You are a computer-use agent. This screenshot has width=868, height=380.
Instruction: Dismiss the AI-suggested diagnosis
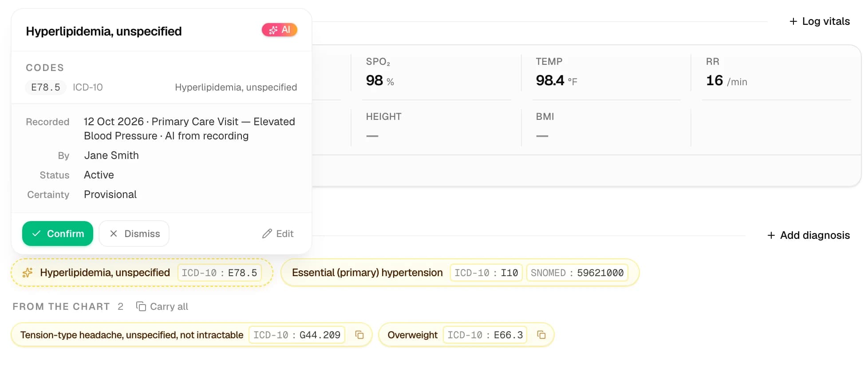[134, 234]
